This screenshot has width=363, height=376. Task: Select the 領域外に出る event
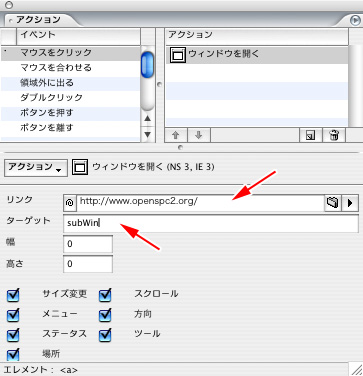point(70,83)
